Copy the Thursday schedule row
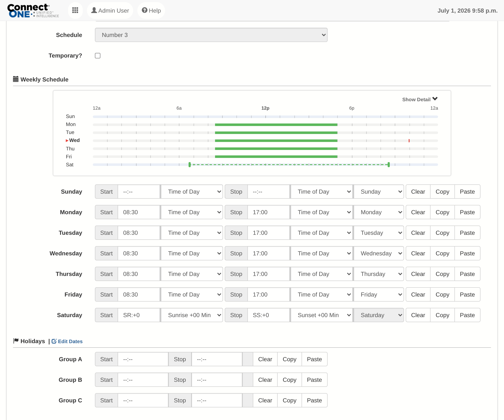This screenshot has height=420, width=504. (x=442, y=274)
